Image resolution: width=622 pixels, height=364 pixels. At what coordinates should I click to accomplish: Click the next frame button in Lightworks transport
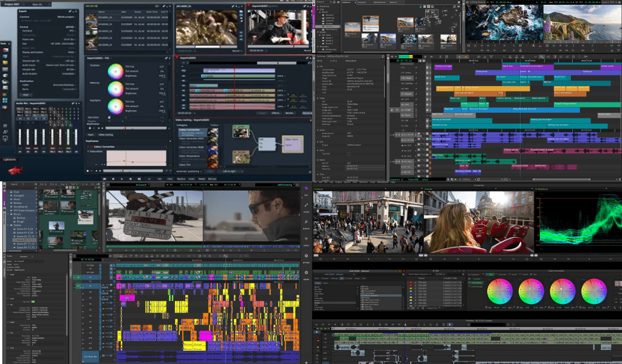[131, 178]
